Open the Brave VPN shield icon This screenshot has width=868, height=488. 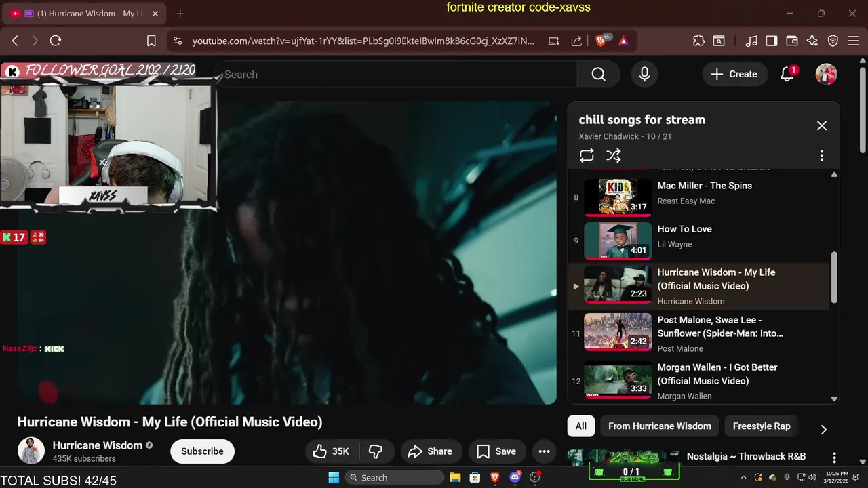(x=833, y=41)
